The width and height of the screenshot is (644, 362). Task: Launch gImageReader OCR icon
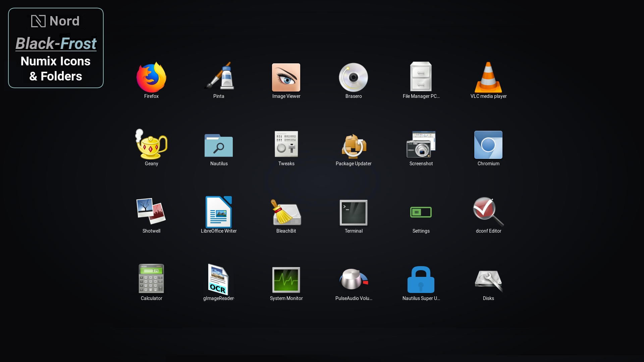pyautogui.click(x=219, y=279)
